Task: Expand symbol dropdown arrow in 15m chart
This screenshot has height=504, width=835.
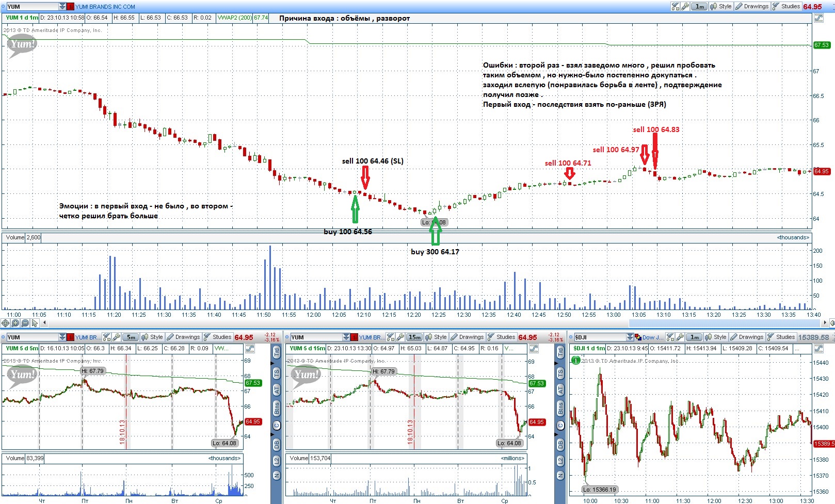Action: [346, 337]
